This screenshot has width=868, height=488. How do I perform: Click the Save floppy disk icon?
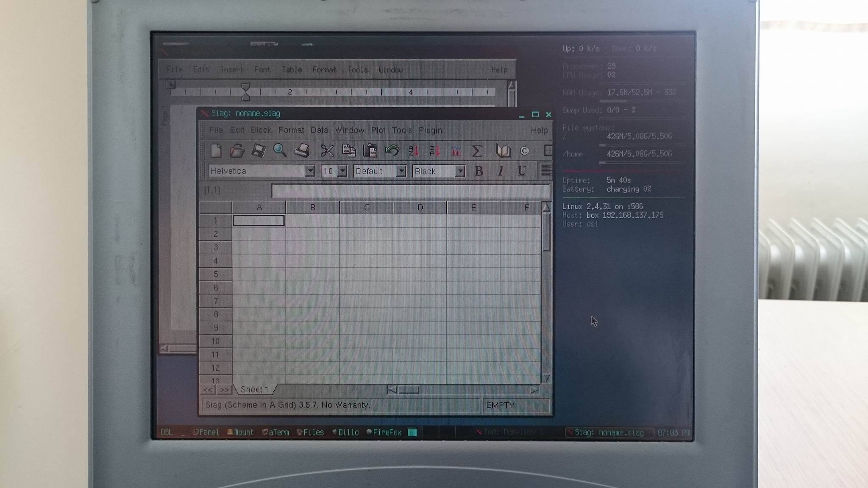259,150
